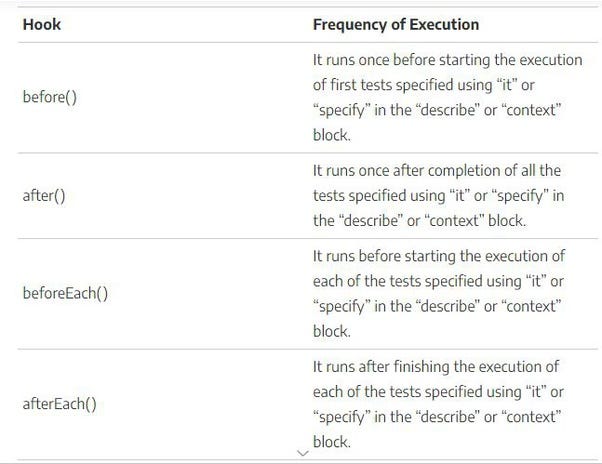Viewport: 602px width, 464px height.
Task: Click the description paragraph for before()
Action: 447,98
